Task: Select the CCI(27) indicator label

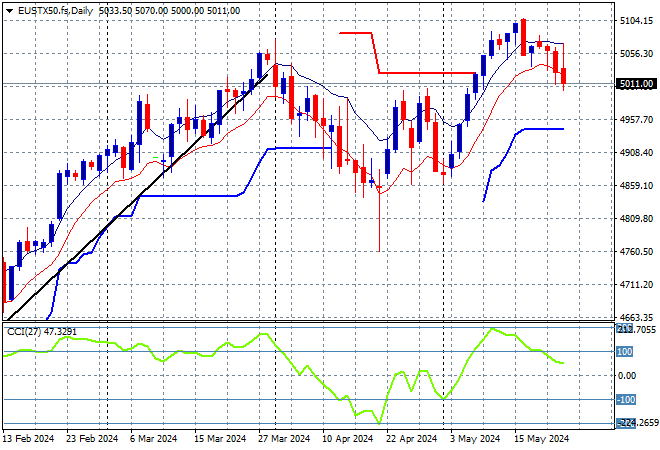Action: tap(24, 332)
